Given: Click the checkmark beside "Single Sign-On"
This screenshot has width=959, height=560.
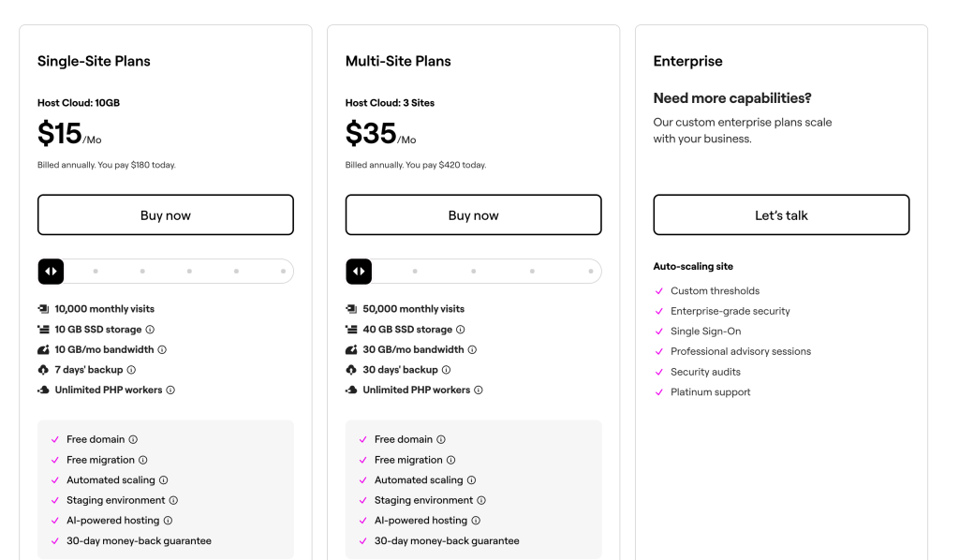Looking at the screenshot, I should click(658, 331).
